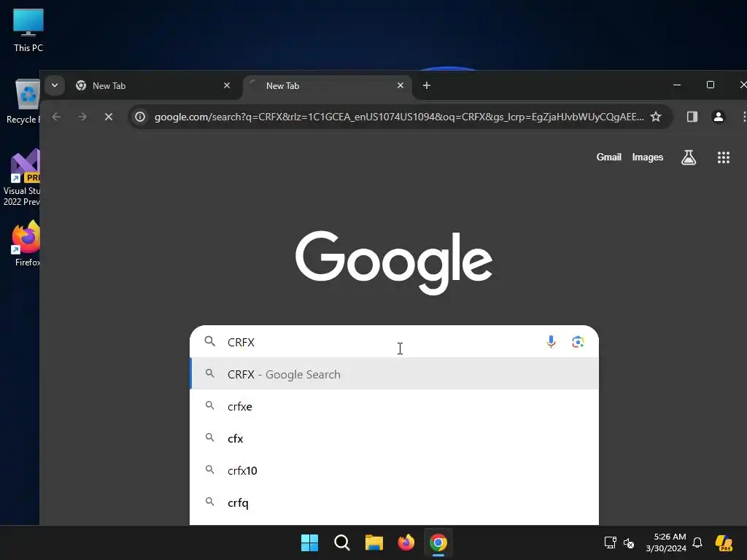Switch to the first New Tab
Screen dimensions: 747x560
(x=152, y=86)
